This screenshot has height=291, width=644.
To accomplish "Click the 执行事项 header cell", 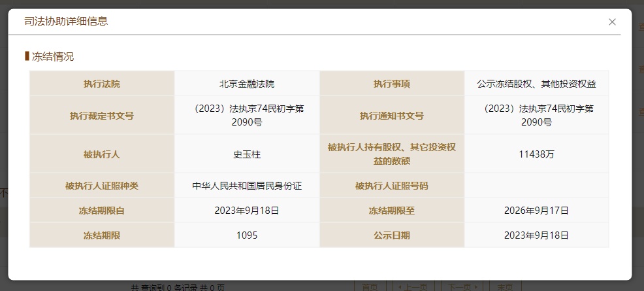I will coord(392,84).
